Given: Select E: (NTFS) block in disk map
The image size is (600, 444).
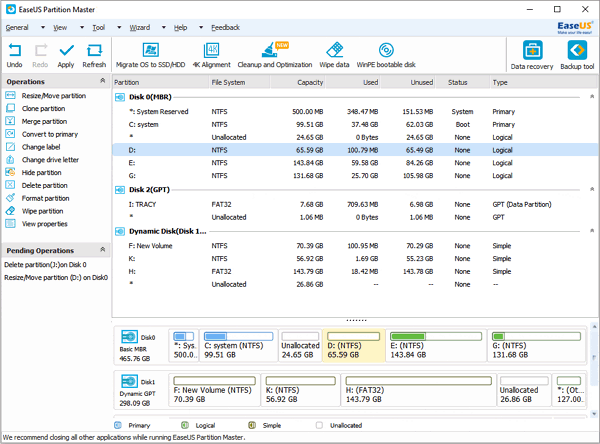Looking at the screenshot, I should tap(436, 345).
